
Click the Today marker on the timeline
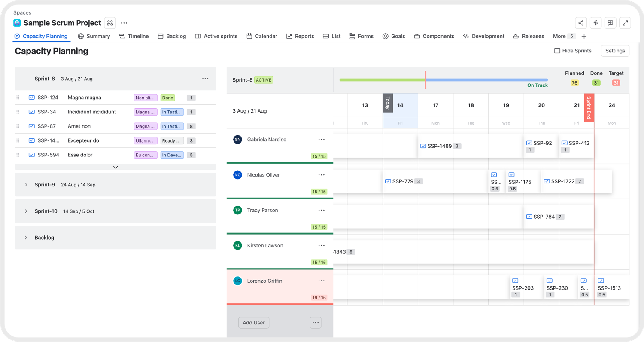click(x=388, y=103)
